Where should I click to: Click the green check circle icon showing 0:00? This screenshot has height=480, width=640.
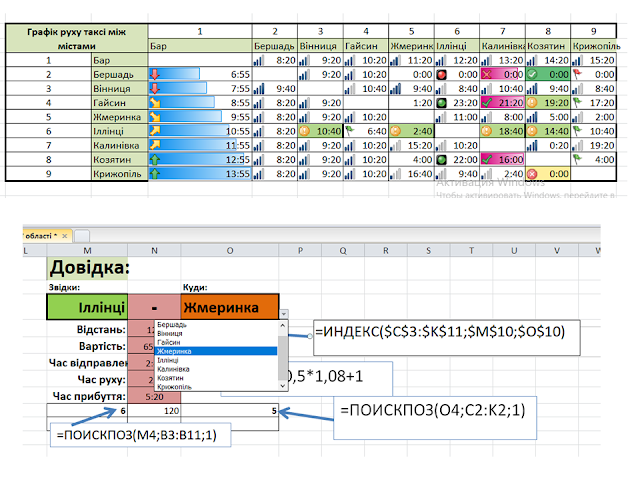pyautogui.click(x=532, y=74)
